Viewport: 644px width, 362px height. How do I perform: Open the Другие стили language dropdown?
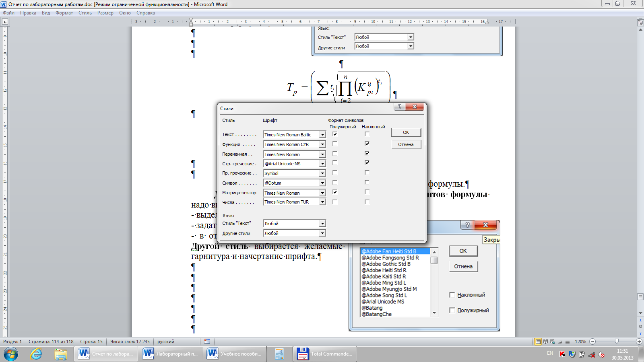(x=322, y=233)
